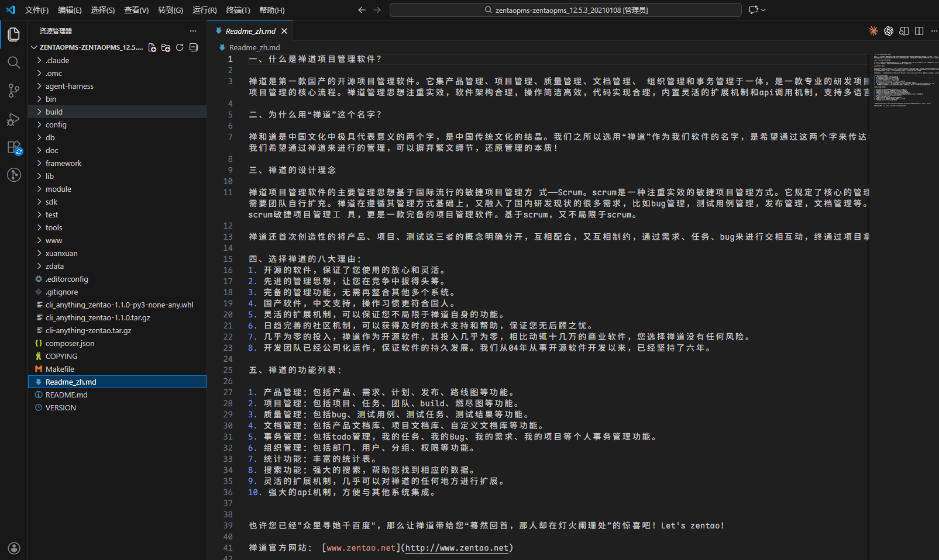This screenshot has width=939, height=560.
Task: Launch Claude Code from the editor toolbar
Action: coord(873,31)
